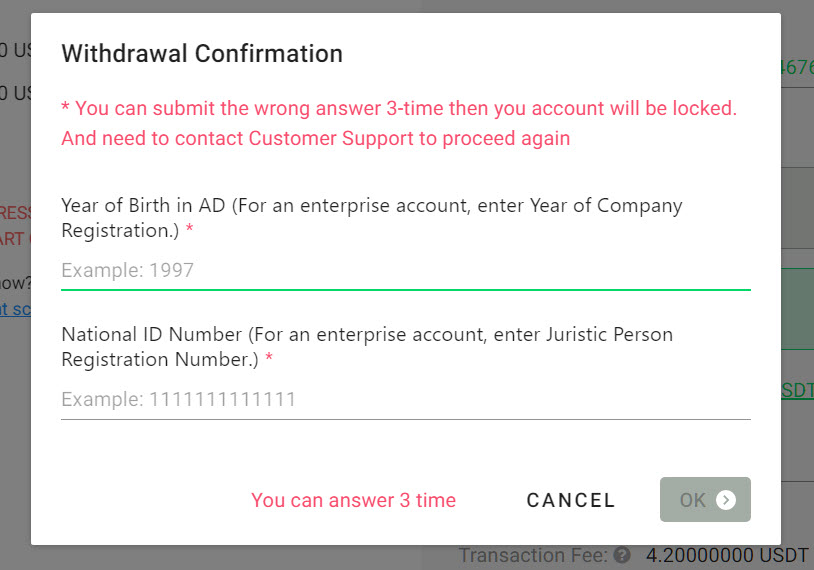Click the green box behind dialog's right edge
814x570 pixels.
(797, 309)
